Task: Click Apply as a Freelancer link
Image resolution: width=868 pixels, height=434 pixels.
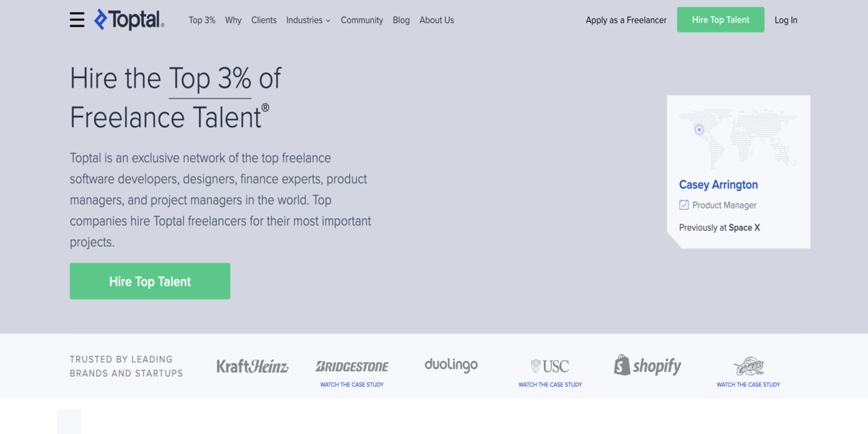Action: pos(626,20)
